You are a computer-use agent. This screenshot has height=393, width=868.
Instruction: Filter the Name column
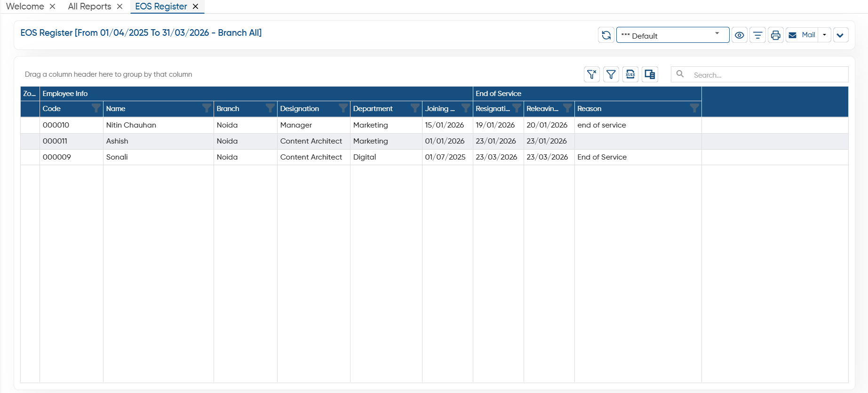coord(207,108)
